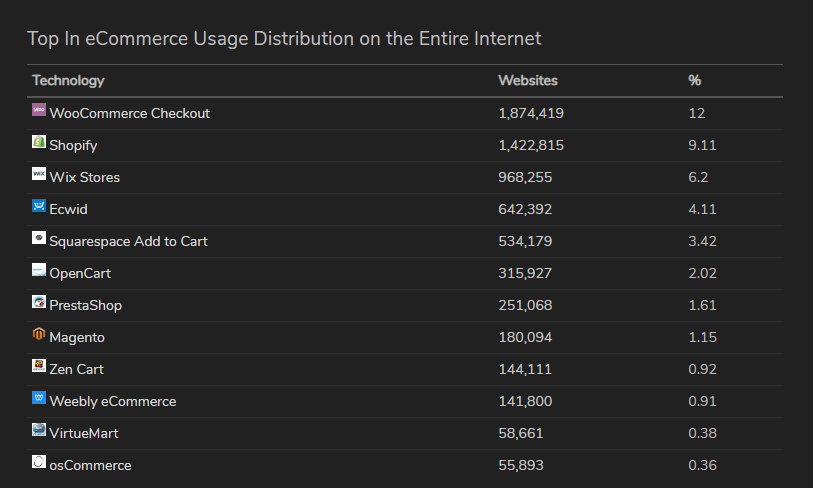Click the PrestaShop logo icon
This screenshot has height=488, width=813.
click(x=39, y=302)
